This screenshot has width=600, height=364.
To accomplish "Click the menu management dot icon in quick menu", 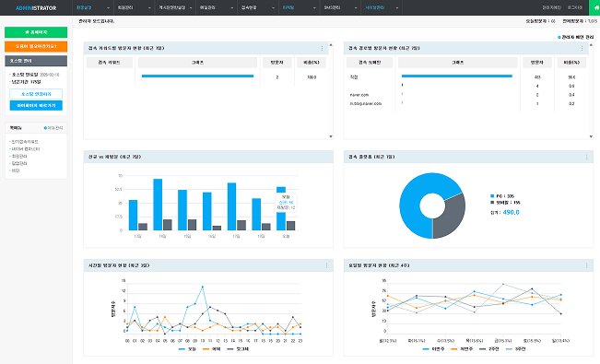I will 45,128.
